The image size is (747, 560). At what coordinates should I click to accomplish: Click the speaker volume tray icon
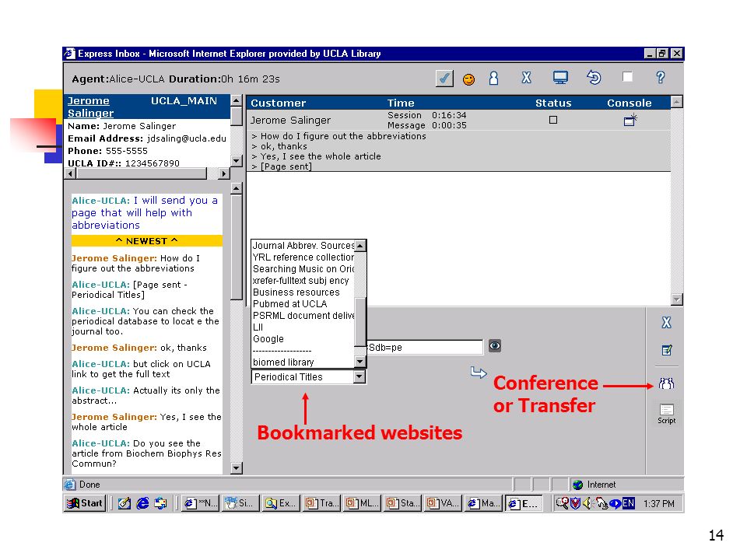[587, 503]
